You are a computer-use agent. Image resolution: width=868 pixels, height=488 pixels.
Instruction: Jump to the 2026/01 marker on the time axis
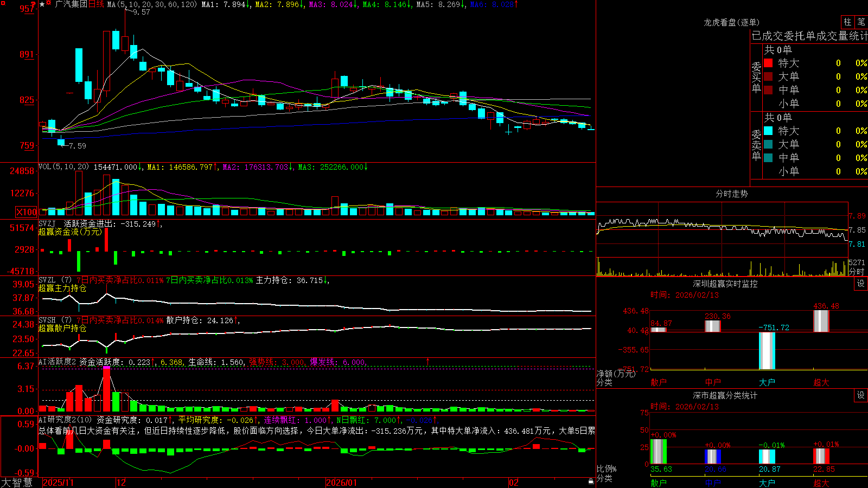342,483
